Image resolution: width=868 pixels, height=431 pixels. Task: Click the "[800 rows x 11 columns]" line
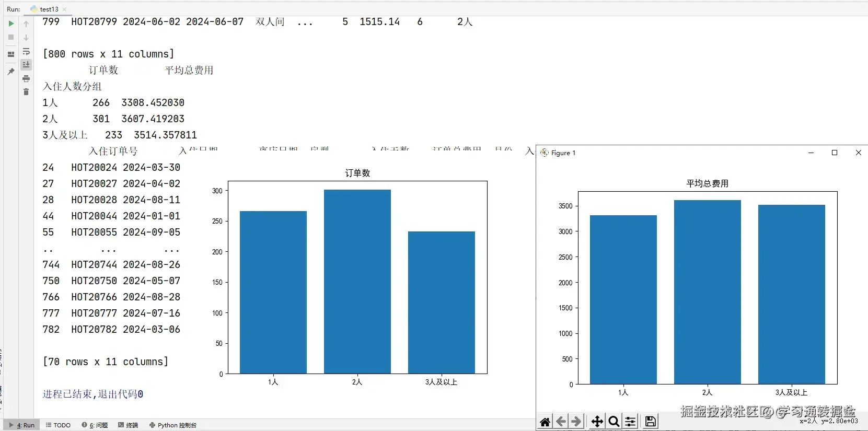click(x=108, y=54)
